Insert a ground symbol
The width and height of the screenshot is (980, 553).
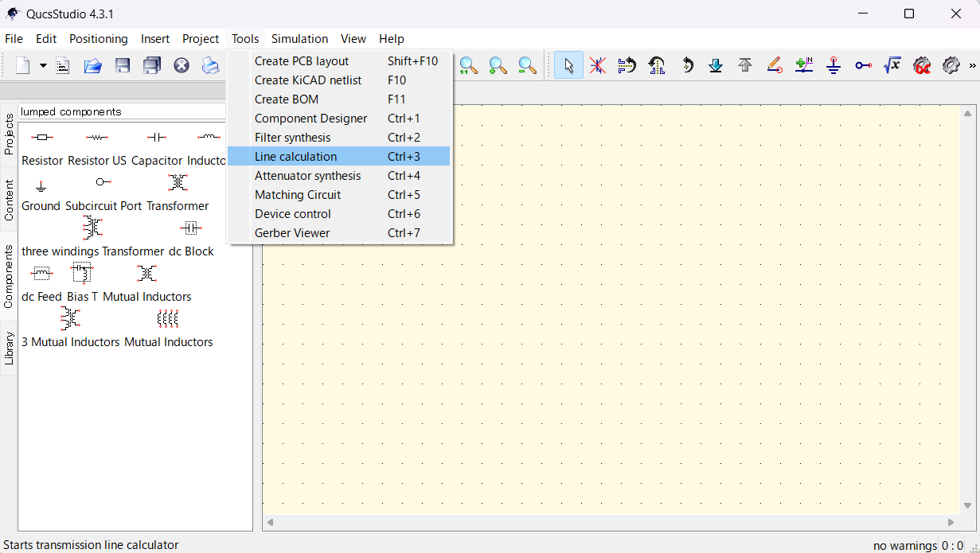(x=833, y=65)
